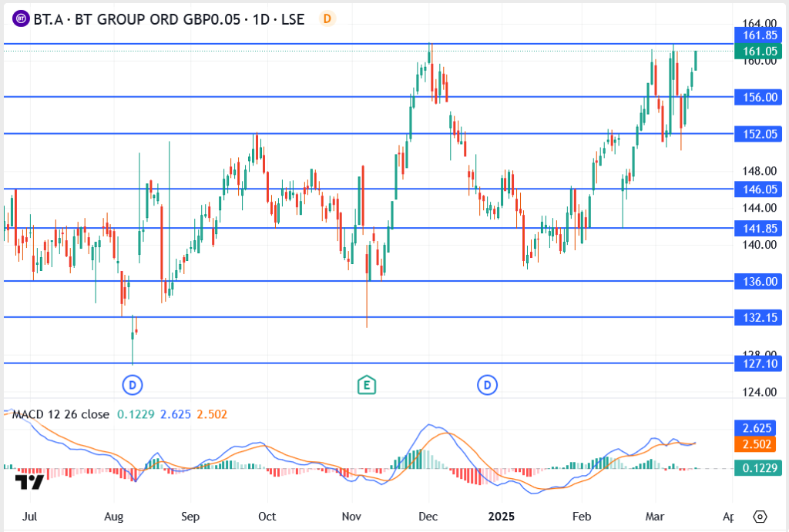Click the blue MACD value label 2.625
This screenshot has width=789, height=532.
point(759,428)
